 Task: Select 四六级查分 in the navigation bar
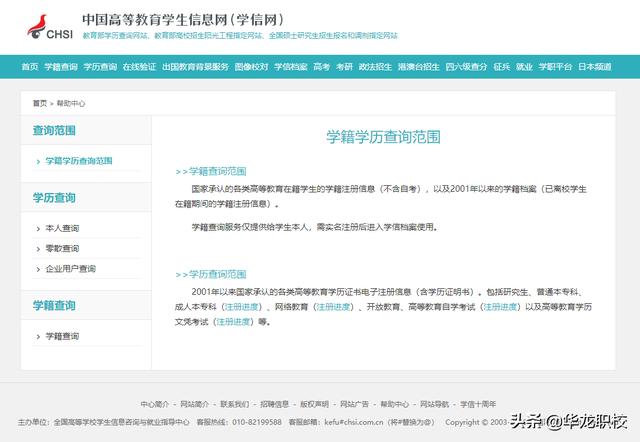pyautogui.click(x=467, y=67)
